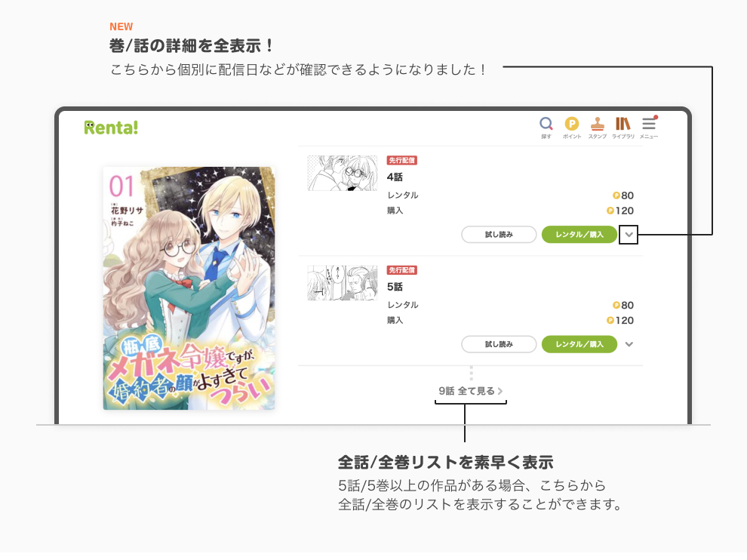Image resolution: width=747 pixels, height=560 pixels.
Task: Click レンタル/購入 button for 4話
Action: [x=579, y=235]
